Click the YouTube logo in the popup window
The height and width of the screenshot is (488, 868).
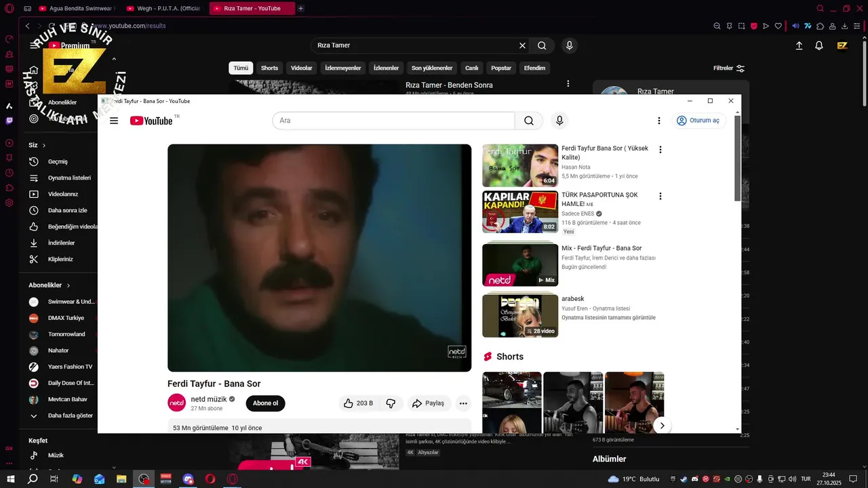coord(151,121)
